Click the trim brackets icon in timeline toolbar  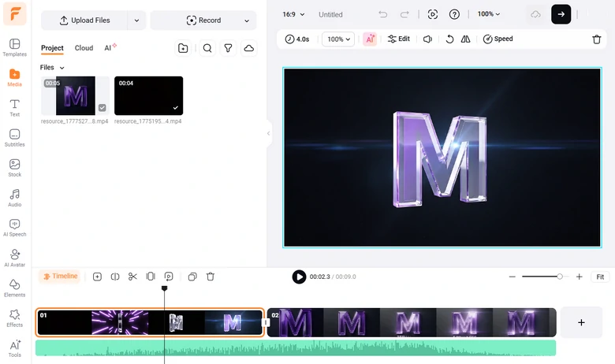click(151, 277)
